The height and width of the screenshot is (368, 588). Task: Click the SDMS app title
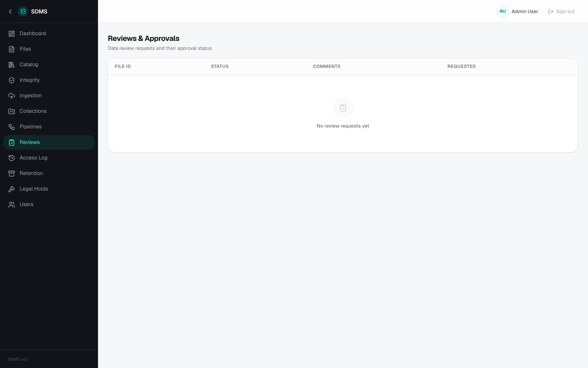click(x=39, y=11)
